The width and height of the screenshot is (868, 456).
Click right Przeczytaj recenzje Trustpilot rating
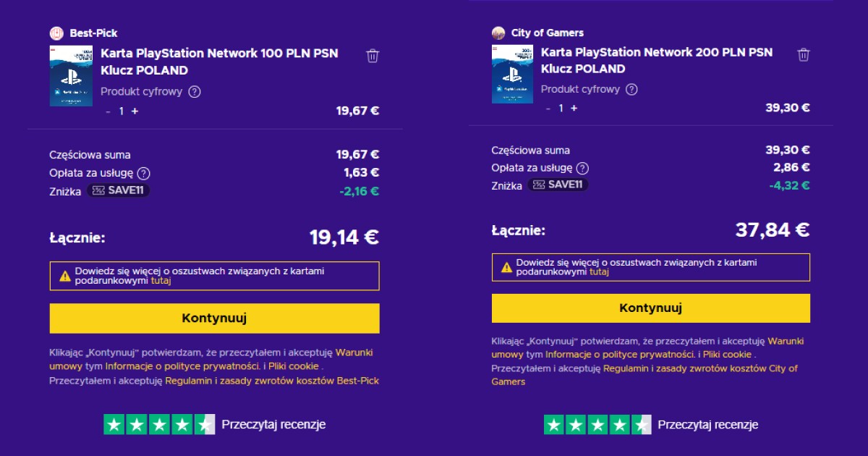tap(651, 425)
